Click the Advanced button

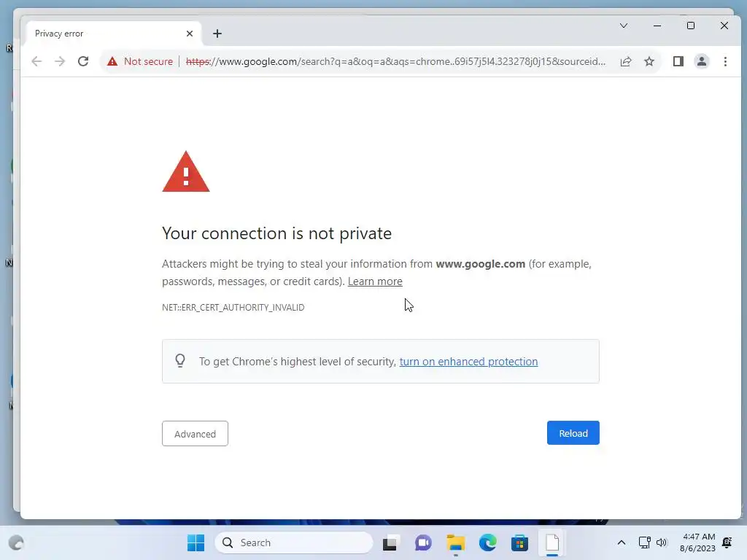tap(195, 433)
